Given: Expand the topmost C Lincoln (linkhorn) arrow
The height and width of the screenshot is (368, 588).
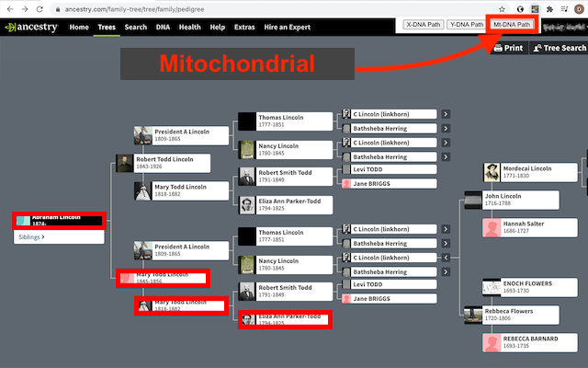Looking at the screenshot, I should pyautogui.click(x=446, y=114).
